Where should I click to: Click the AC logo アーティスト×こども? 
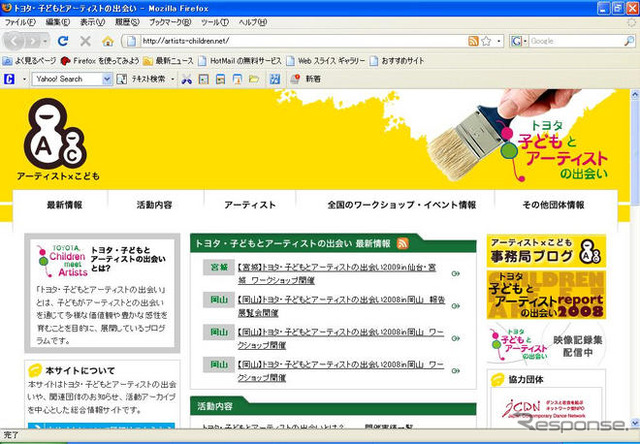57,139
